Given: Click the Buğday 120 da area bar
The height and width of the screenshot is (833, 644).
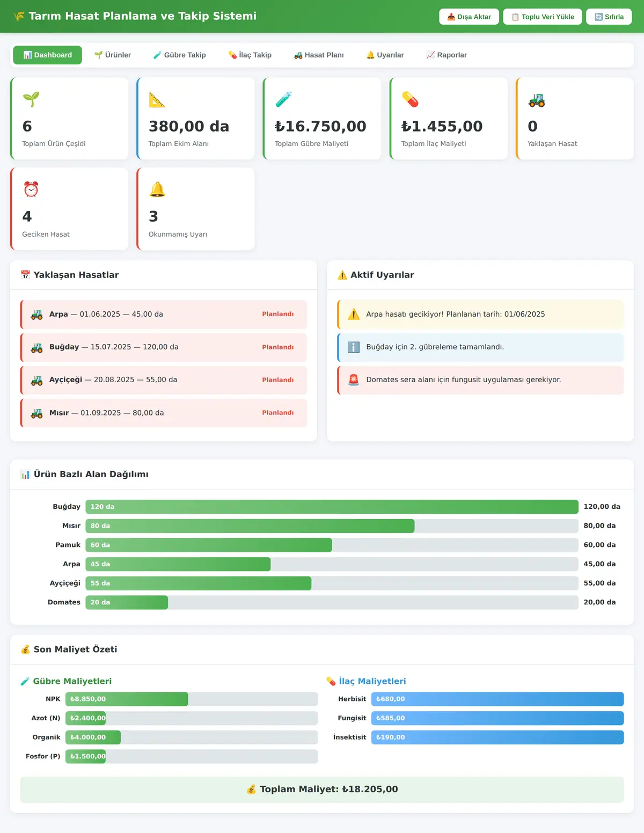Looking at the screenshot, I should [x=332, y=507].
